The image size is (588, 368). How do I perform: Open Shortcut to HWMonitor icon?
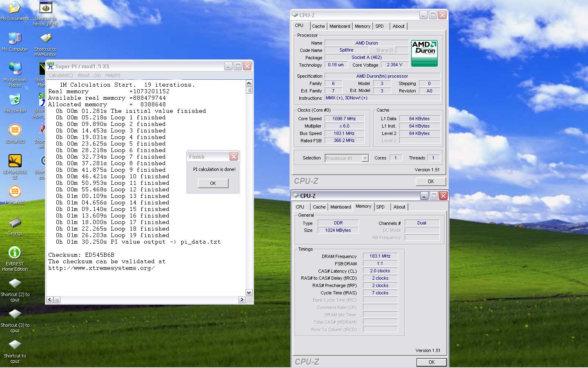click(x=45, y=44)
